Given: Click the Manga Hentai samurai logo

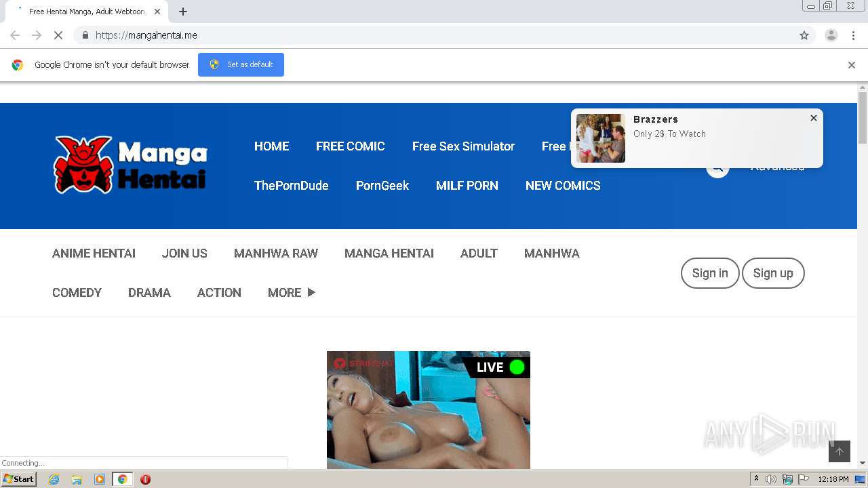Looking at the screenshot, I should (131, 165).
